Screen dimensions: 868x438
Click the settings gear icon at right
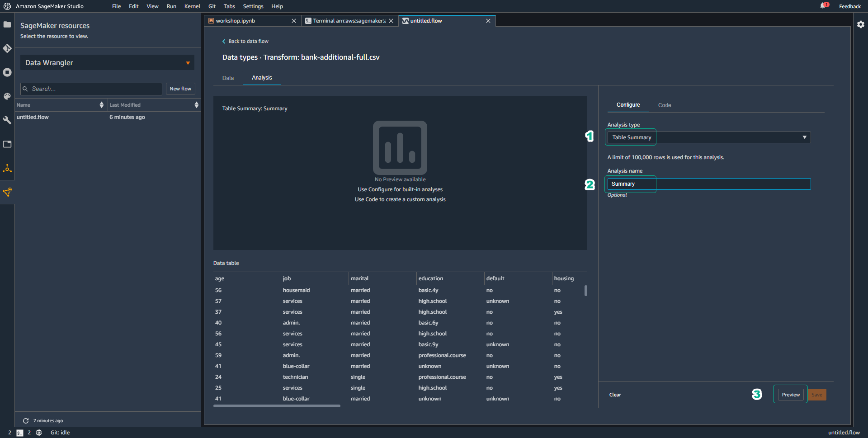point(861,24)
